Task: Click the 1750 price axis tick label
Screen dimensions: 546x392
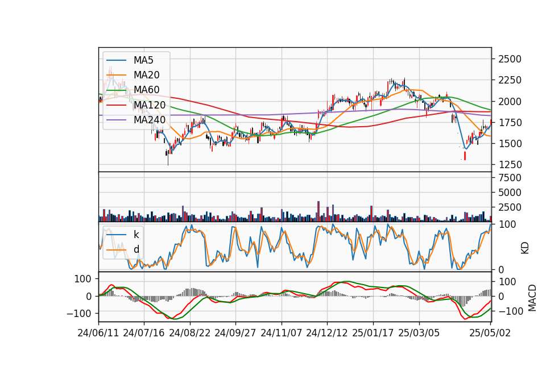Action: point(510,123)
